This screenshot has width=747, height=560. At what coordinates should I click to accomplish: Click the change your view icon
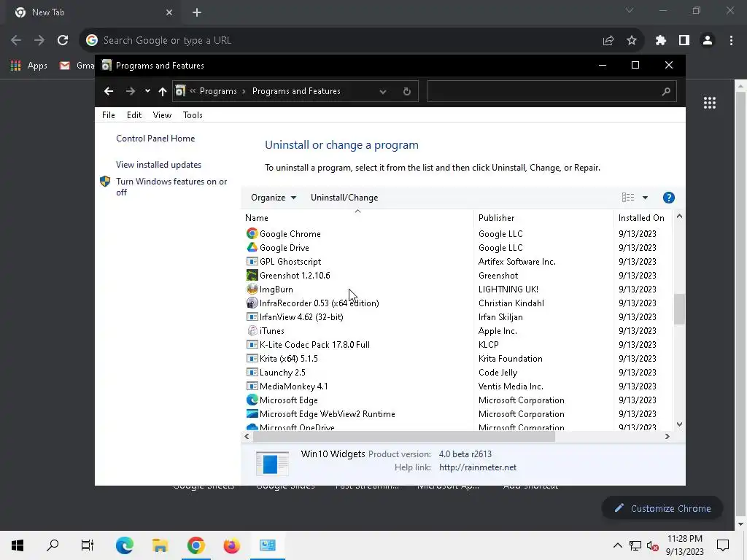click(628, 197)
